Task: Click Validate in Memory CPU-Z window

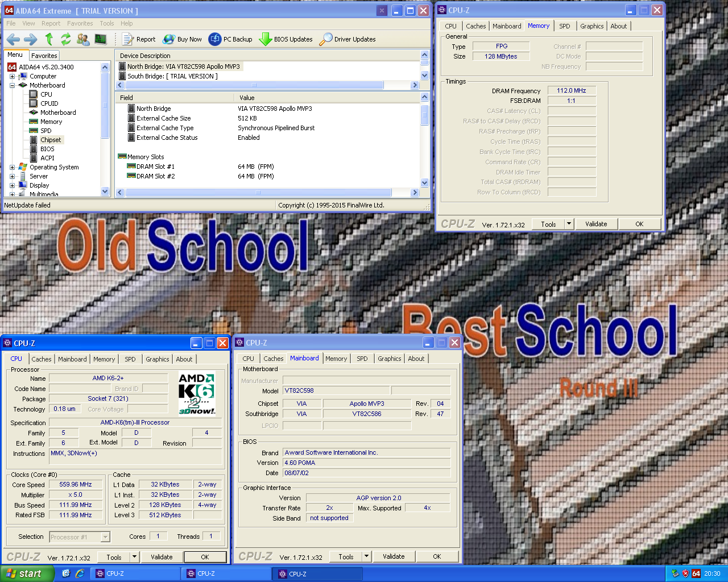Action: [596, 224]
